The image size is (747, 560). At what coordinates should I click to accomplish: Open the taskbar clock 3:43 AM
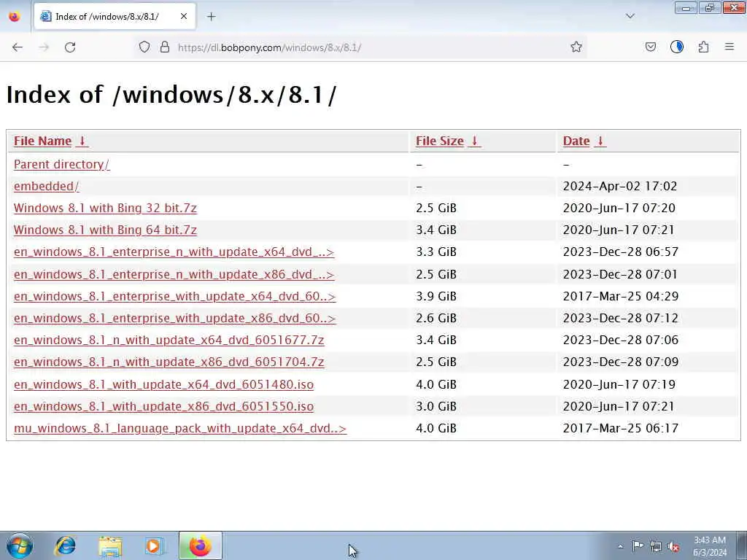[x=710, y=546]
